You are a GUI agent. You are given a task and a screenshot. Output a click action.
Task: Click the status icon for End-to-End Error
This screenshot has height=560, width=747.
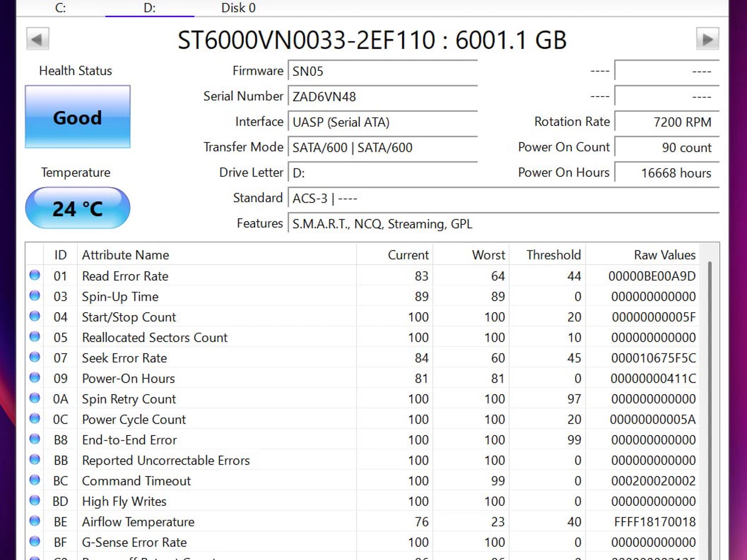click(35, 439)
